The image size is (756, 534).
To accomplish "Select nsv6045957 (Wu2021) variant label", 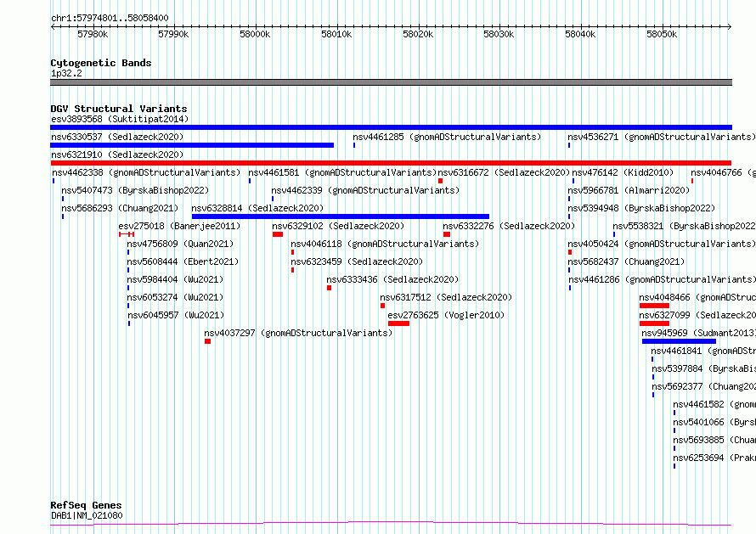I will click(x=176, y=315).
